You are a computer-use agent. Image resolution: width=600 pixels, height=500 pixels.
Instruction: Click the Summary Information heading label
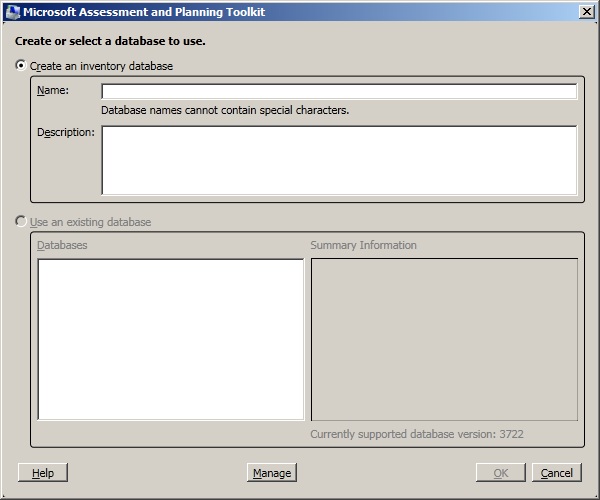pos(363,245)
